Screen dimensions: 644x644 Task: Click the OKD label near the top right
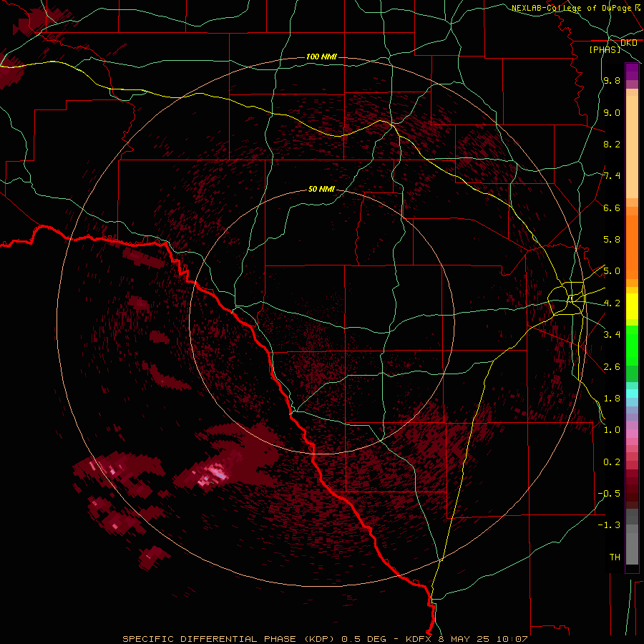coord(629,43)
